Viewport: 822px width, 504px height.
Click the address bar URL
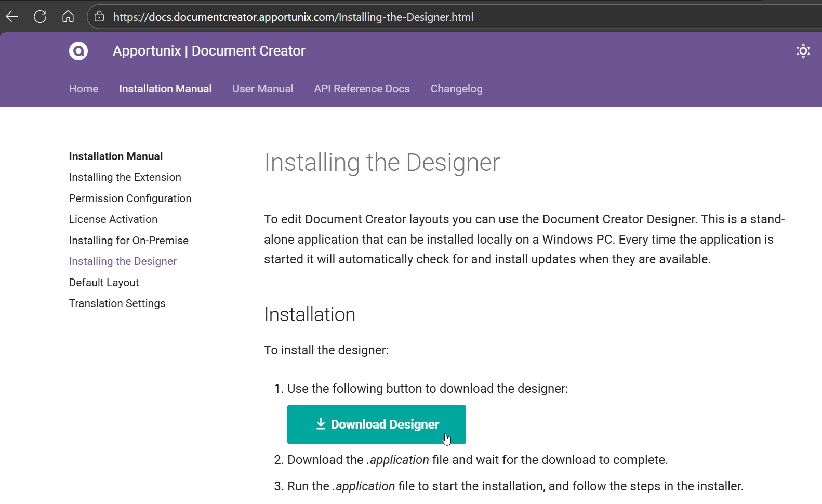(293, 17)
